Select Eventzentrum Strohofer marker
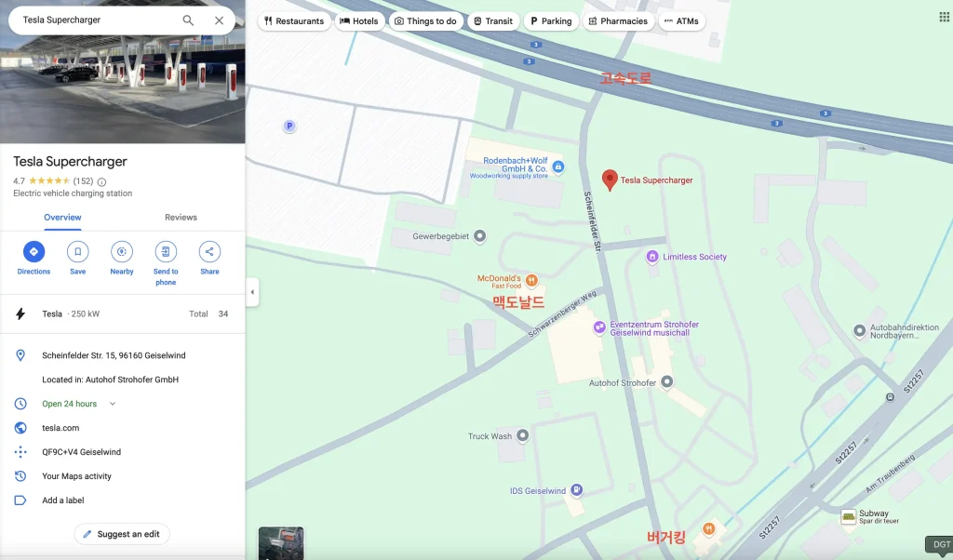The width and height of the screenshot is (953, 560). (599, 327)
